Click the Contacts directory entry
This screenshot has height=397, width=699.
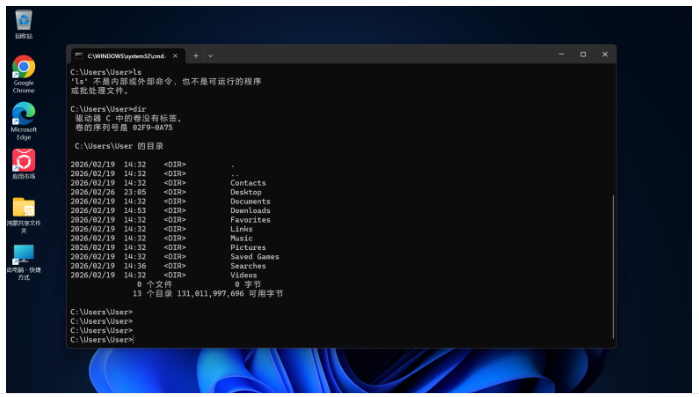point(248,183)
